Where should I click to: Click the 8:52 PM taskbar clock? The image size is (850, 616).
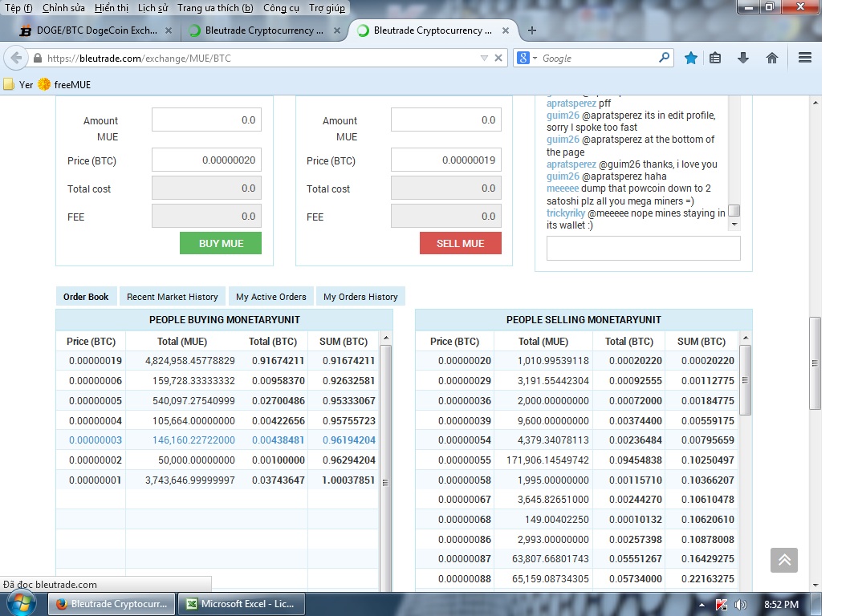[x=781, y=604]
